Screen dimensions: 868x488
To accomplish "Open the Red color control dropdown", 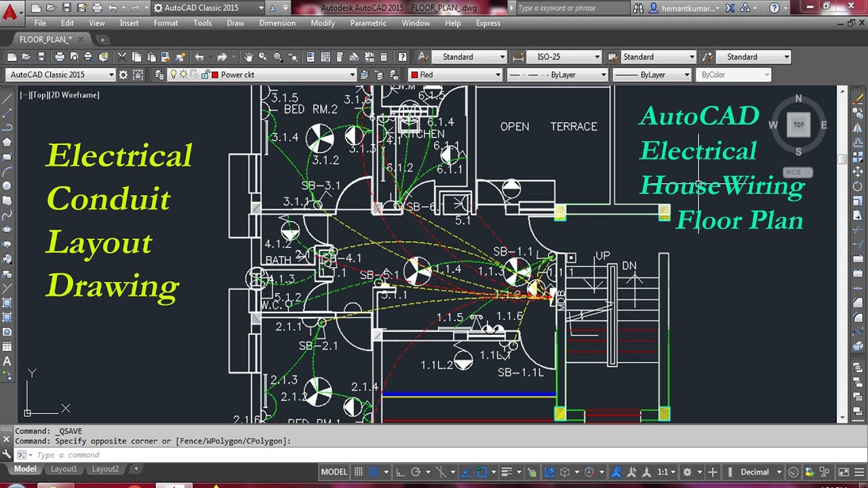I will tap(455, 75).
